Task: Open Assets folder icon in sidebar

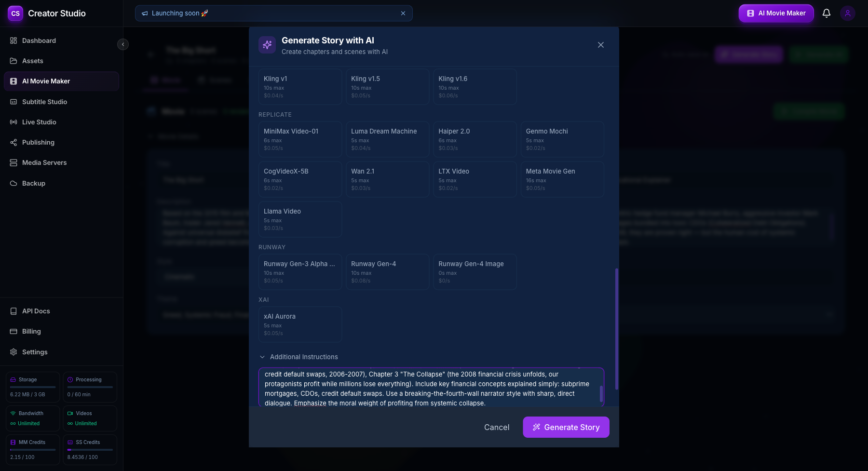Action: (14, 61)
